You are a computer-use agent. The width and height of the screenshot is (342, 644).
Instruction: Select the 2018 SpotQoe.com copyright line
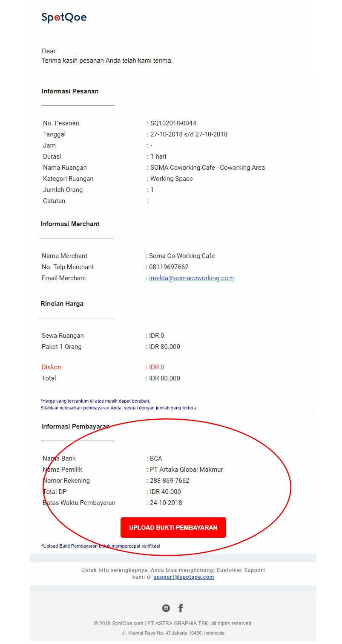[173, 624]
